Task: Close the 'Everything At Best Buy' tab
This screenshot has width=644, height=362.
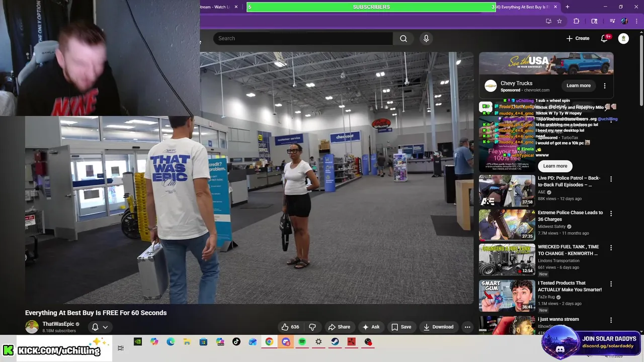Action: (555, 7)
